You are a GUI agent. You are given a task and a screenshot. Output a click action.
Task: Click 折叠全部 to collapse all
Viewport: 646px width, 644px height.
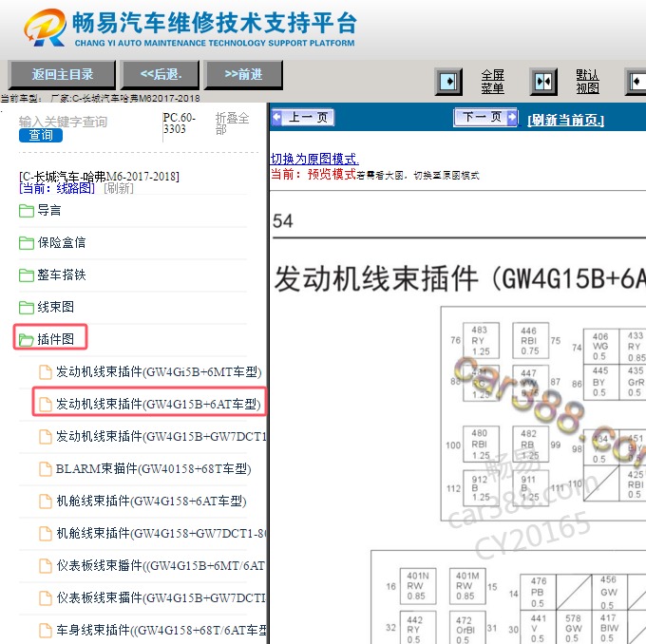click(232, 123)
